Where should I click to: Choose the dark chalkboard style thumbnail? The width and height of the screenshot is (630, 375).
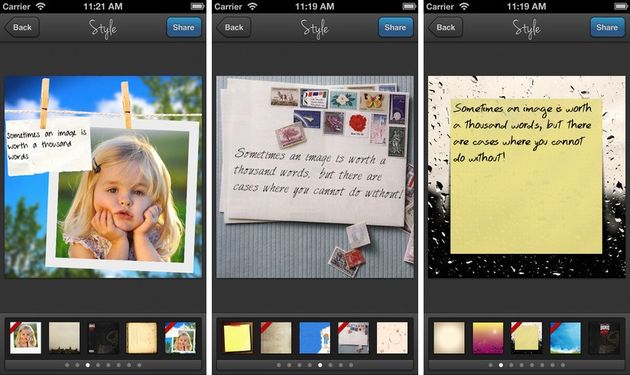pyautogui.click(x=103, y=338)
